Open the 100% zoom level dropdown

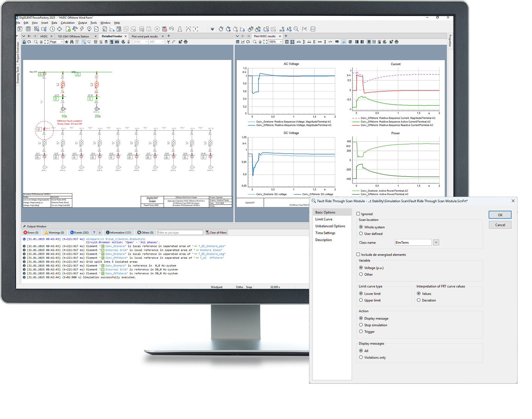tap(281, 42)
